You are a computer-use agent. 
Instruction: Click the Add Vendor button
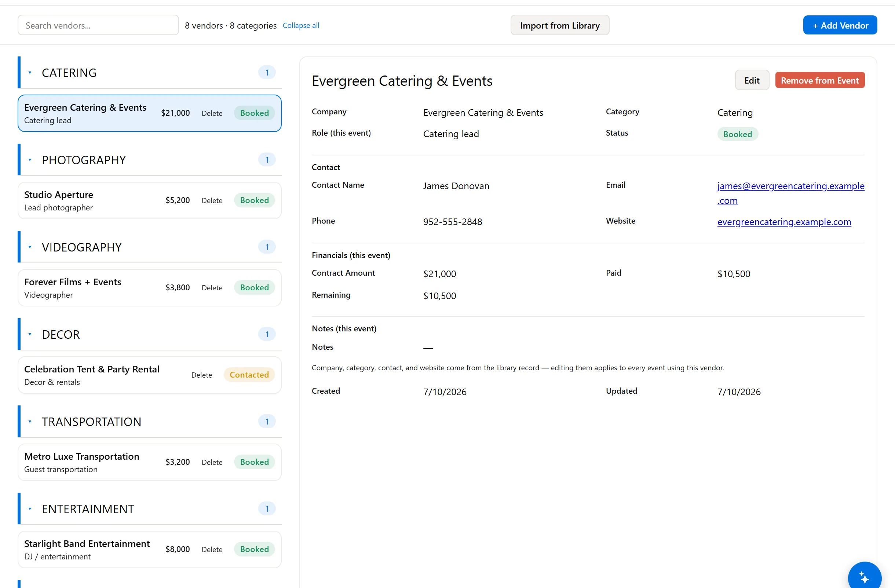[840, 25]
